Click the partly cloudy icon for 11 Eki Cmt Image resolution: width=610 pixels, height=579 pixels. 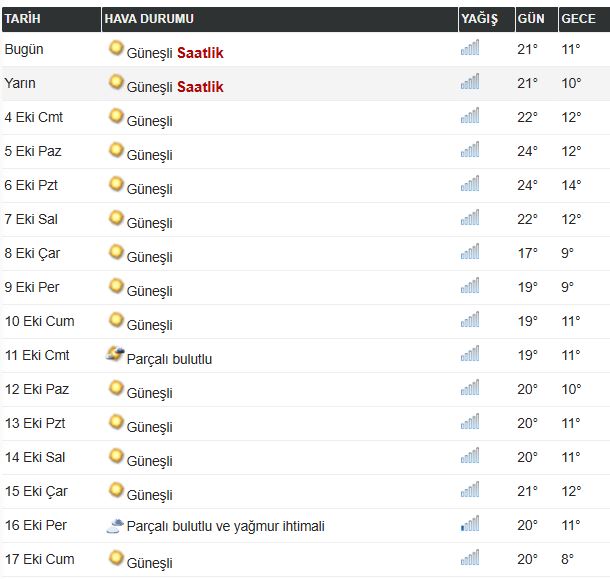coord(115,355)
